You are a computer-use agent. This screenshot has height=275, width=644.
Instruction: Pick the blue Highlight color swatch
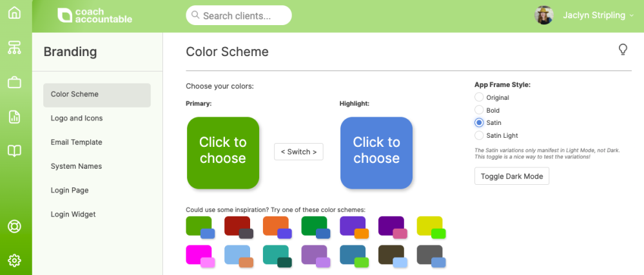click(376, 153)
